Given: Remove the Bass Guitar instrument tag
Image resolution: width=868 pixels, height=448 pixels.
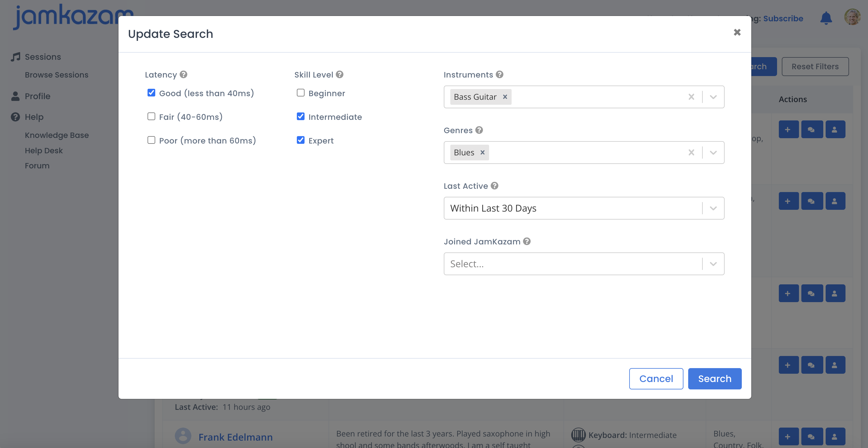Looking at the screenshot, I should coord(505,97).
